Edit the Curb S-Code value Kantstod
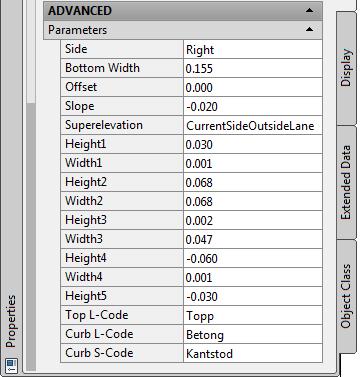This screenshot has height=377, width=361. point(253,353)
